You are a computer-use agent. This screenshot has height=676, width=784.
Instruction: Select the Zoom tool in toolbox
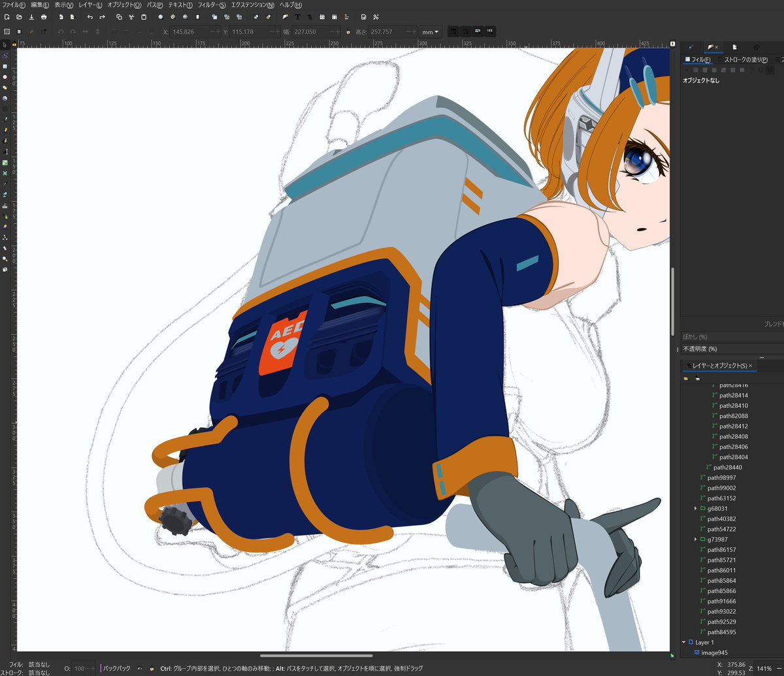[x=5, y=259]
